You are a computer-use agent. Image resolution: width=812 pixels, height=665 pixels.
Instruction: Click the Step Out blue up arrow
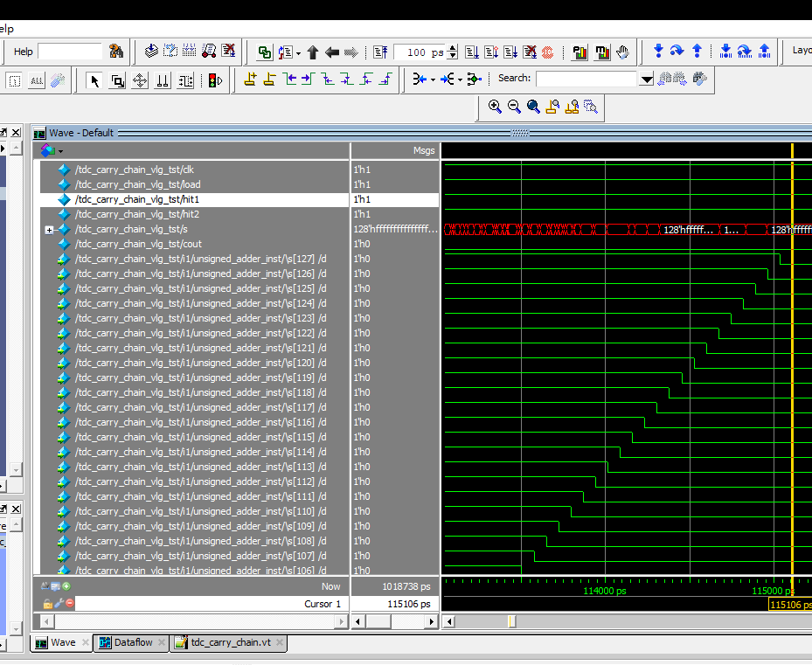click(x=697, y=51)
